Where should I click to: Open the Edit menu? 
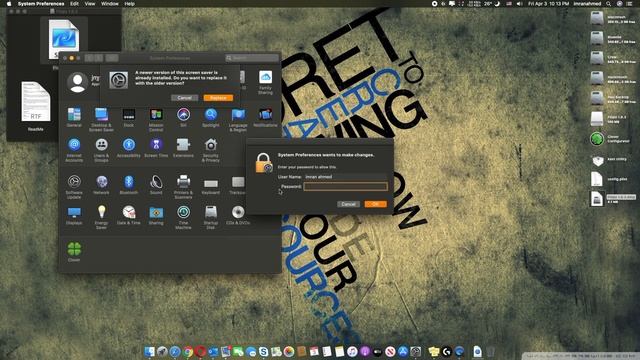[x=74, y=4]
